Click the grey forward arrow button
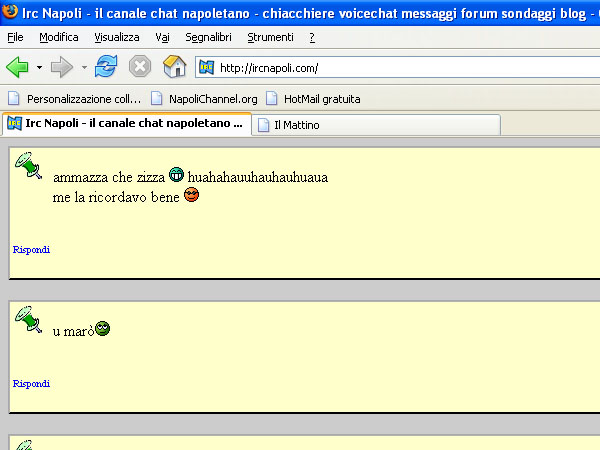 pos(62,67)
